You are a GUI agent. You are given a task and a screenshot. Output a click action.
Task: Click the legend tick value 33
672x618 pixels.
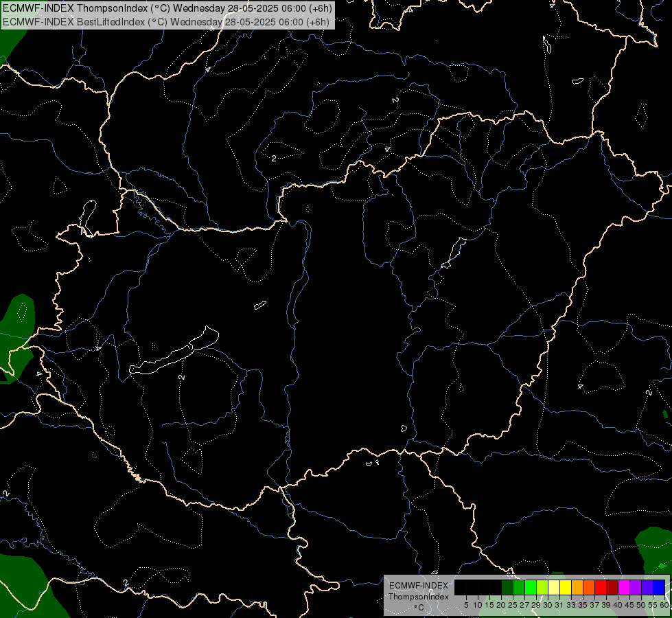[571, 605]
